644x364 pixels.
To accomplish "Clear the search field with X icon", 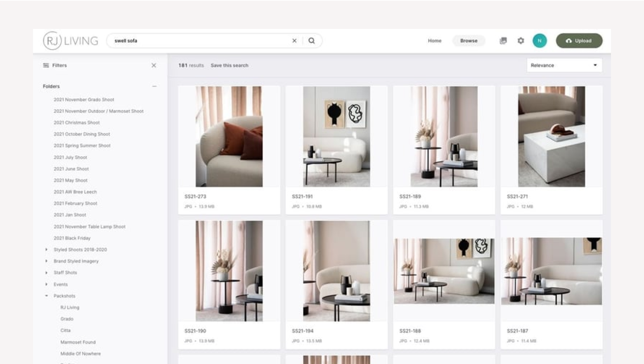I will click(294, 40).
